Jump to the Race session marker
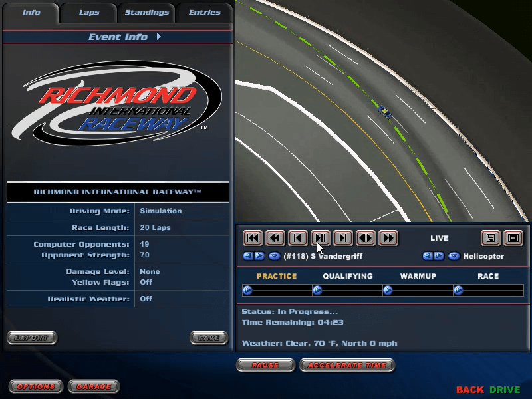 click(x=458, y=291)
